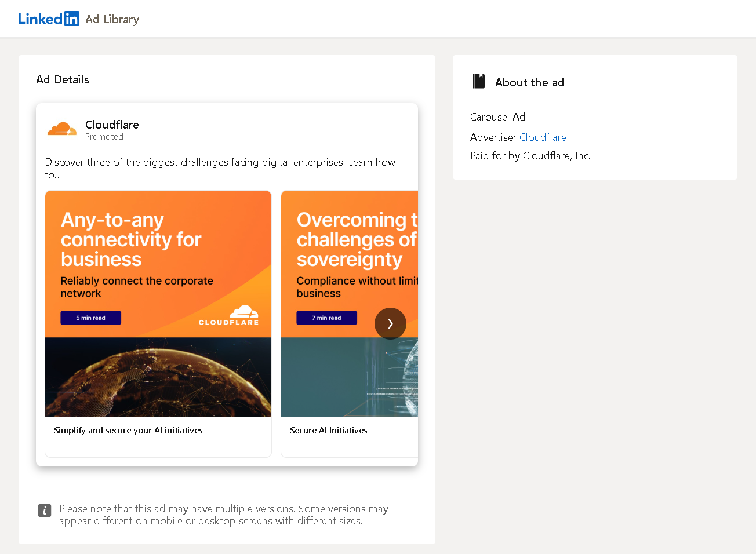The image size is (756, 554).
Task: Select the Promoted label under Cloudflare
Action: coord(104,137)
